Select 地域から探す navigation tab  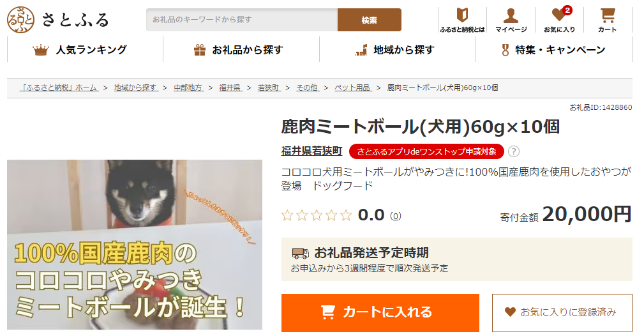pyautogui.click(x=397, y=50)
